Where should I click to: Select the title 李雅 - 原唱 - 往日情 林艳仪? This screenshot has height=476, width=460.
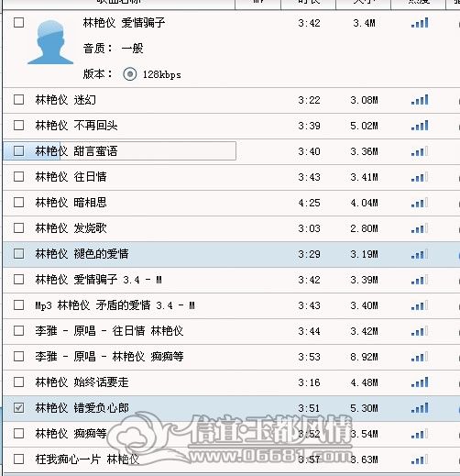(109, 331)
